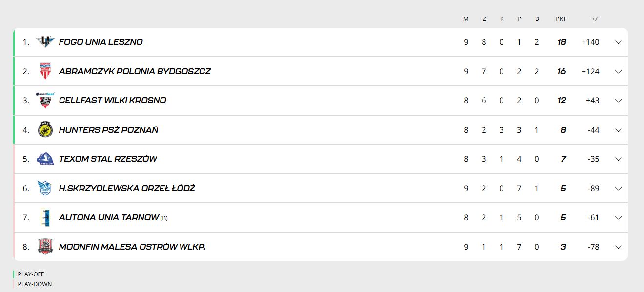Screen dimensions: 644x292
Task: Click the PLAY-DOWN legend label
Action: 35,284
